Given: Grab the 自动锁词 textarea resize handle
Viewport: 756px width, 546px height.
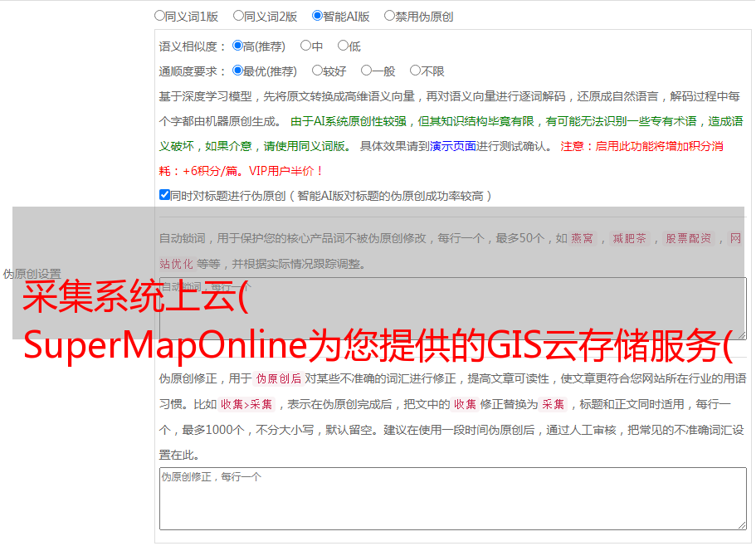Looking at the screenshot, I should (x=742, y=335).
